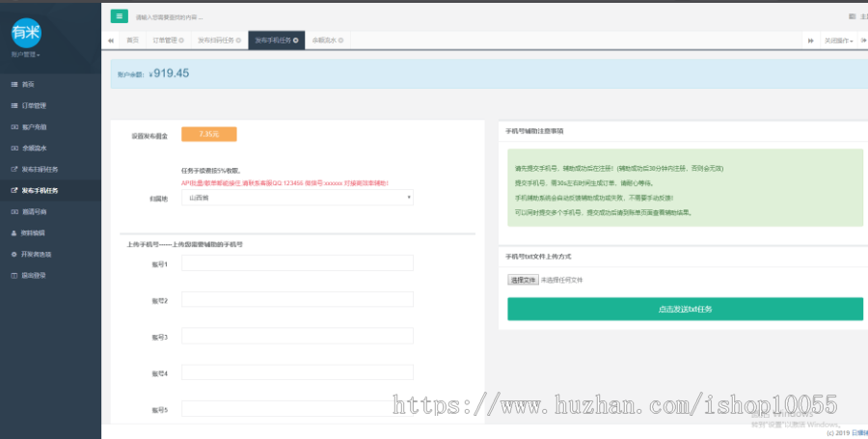The height and width of the screenshot is (439, 868).
Task: Click the 账号4 input field
Action: coord(297,372)
